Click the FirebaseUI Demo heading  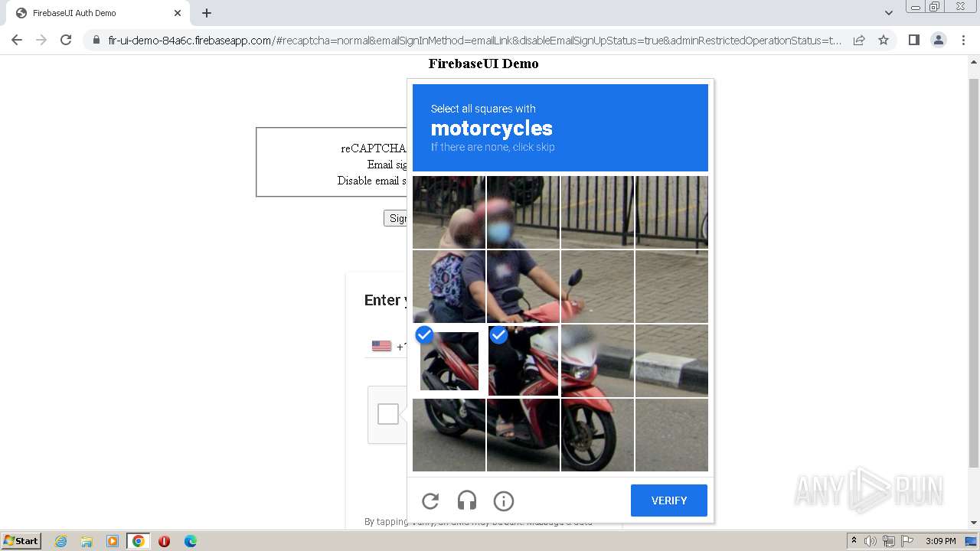point(483,64)
